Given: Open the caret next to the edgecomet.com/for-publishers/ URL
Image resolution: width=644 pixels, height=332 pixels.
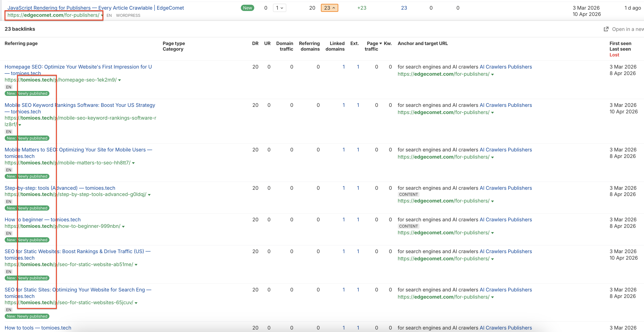Looking at the screenshot, I should (x=102, y=15).
